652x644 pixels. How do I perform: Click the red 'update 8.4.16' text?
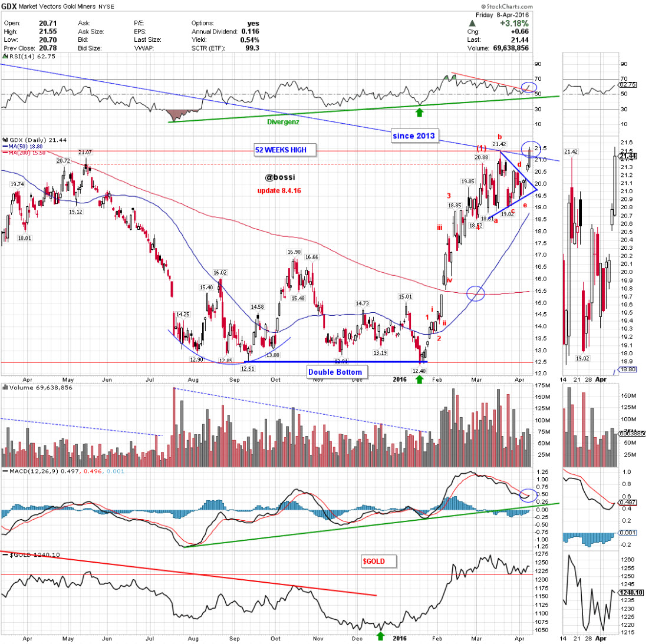(x=279, y=191)
